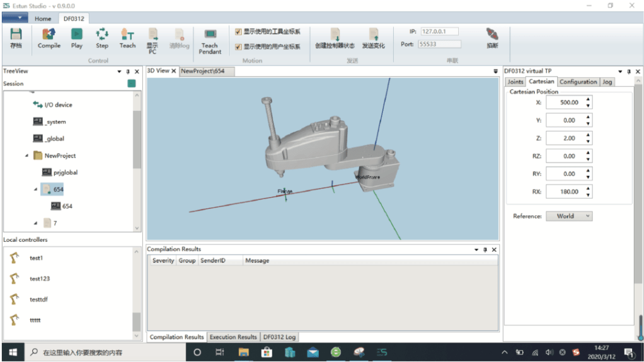Collapse the 654 program node arrow
Image resolution: width=644 pixels, height=362 pixels.
(35, 189)
